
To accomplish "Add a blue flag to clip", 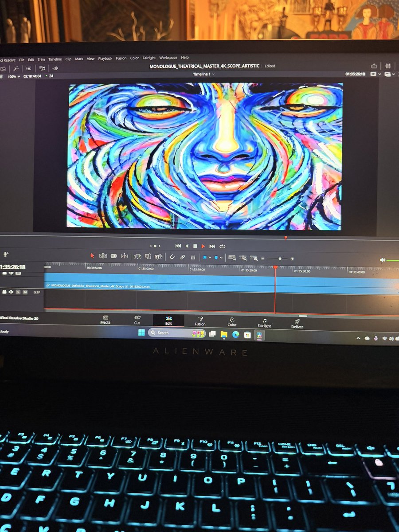I will (x=205, y=257).
